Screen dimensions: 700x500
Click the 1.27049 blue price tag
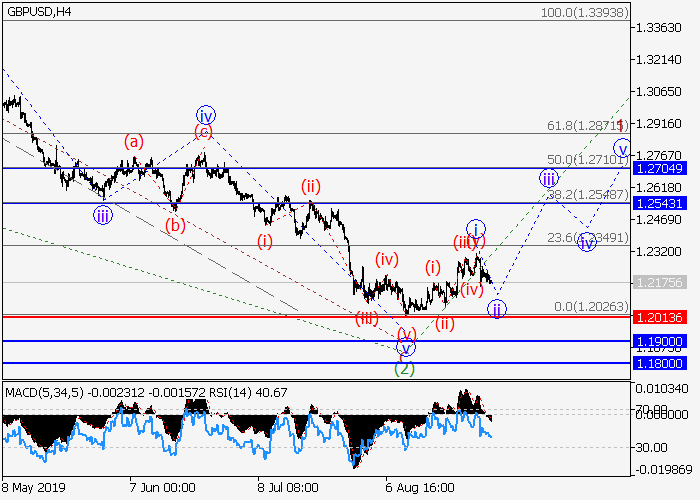(658, 168)
